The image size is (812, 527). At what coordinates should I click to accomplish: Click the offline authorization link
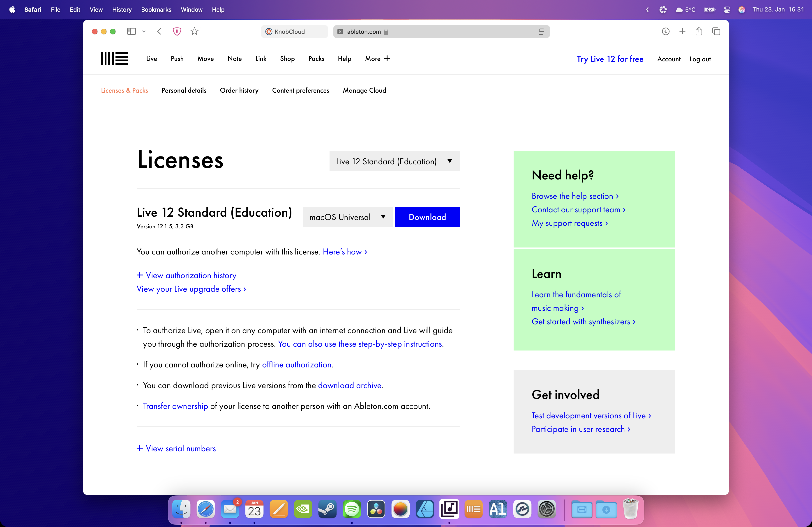(x=297, y=364)
